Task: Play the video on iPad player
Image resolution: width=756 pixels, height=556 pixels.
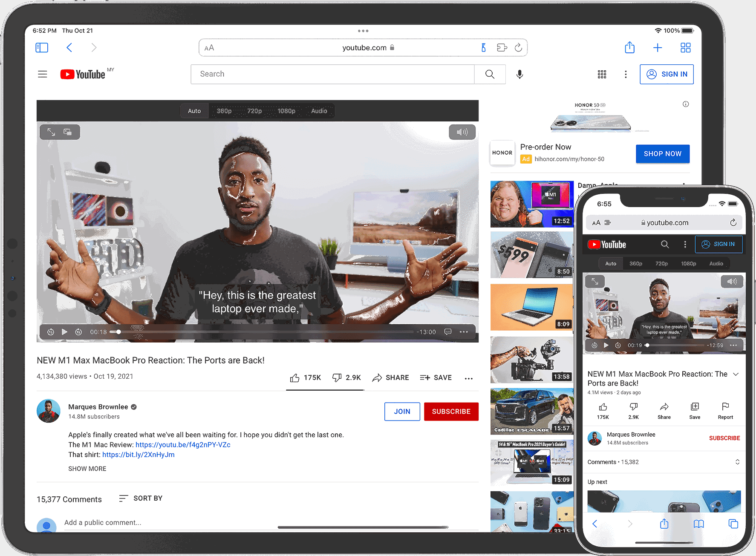Action: click(64, 332)
